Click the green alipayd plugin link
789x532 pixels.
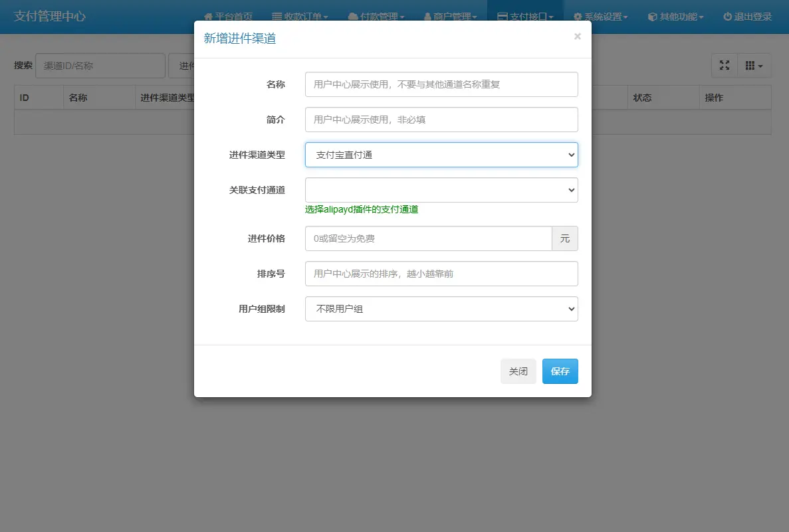(x=361, y=209)
